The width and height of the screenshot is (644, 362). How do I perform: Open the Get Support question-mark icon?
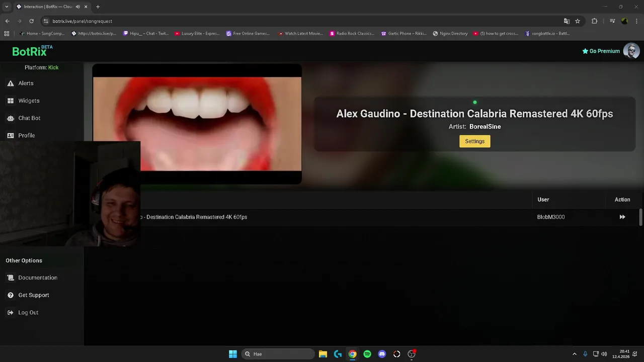11,295
